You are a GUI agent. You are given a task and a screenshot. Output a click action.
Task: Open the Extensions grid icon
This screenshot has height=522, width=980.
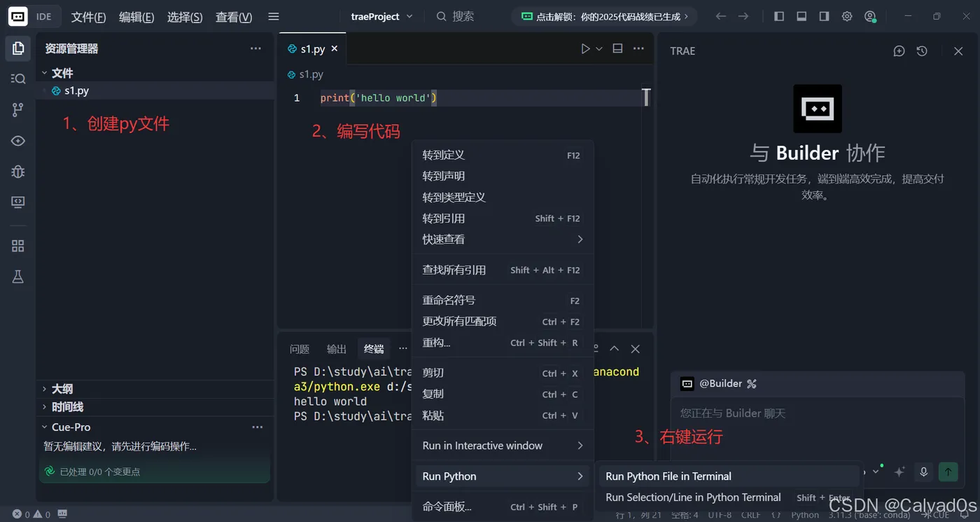tap(18, 246)
